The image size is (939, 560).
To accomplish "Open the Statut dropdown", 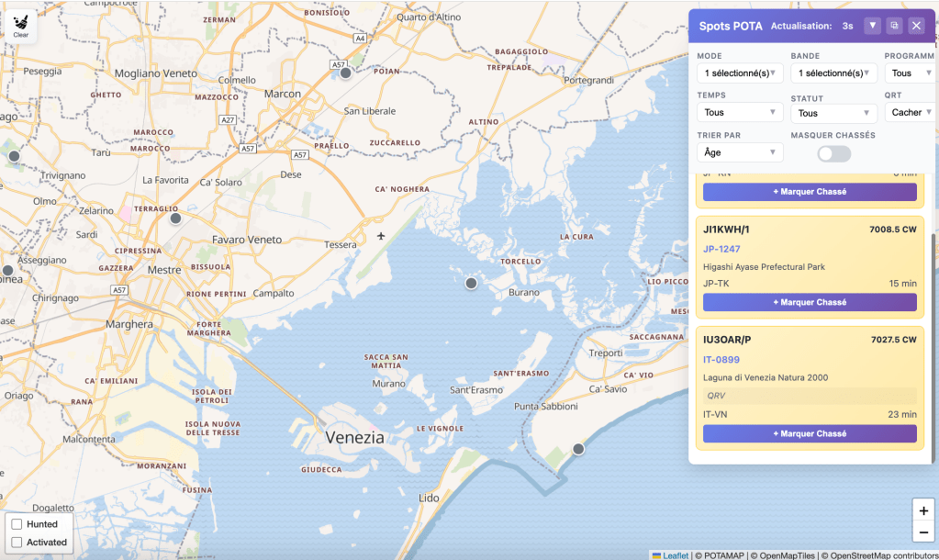I will (x=833, y=113).
